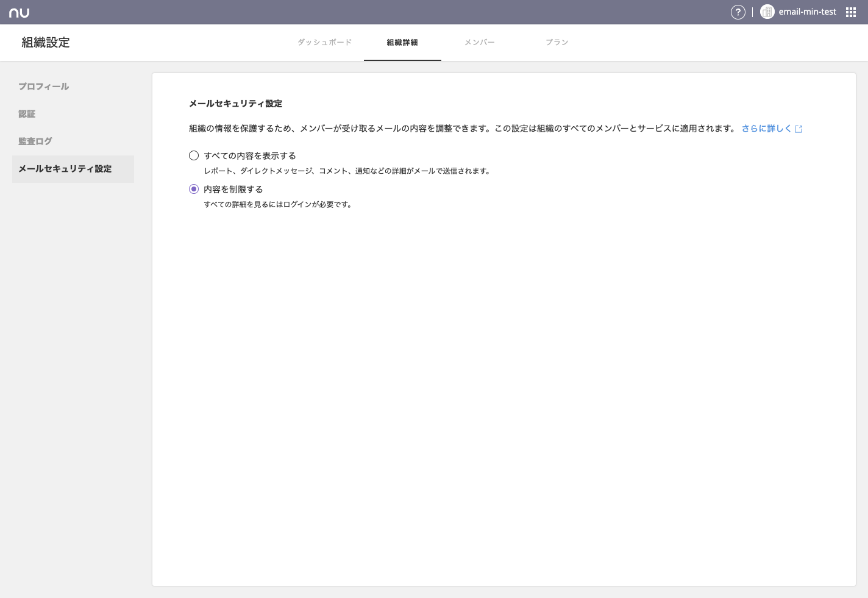Open プロフィール in the sidebar
This screenshot has width=868, height=598.
coord(43,87)
